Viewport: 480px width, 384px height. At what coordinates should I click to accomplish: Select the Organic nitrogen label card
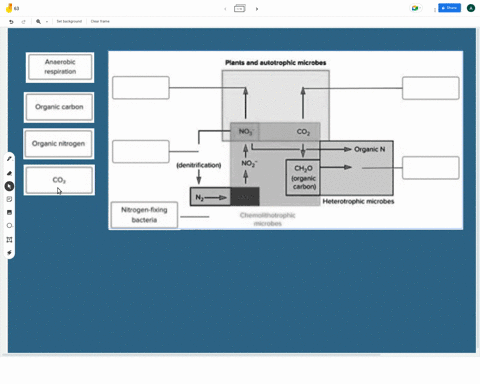[58, 144]
